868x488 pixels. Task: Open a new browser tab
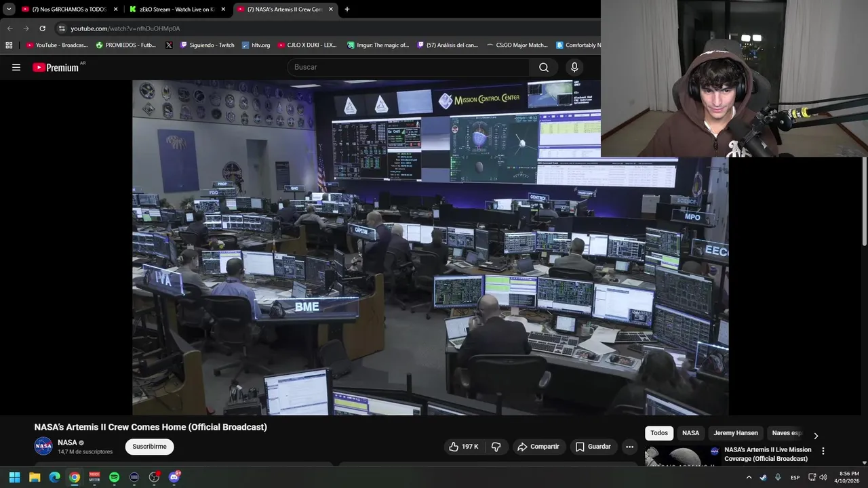point(347,9)
